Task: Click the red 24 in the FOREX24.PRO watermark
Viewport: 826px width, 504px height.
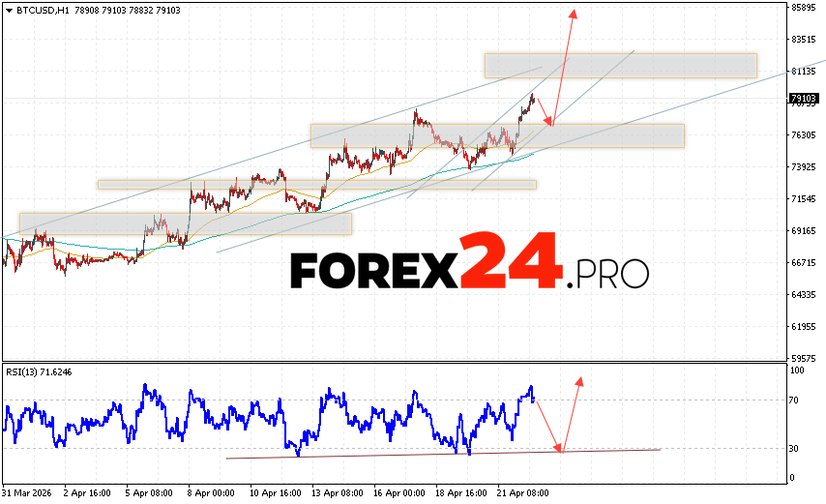Action: coord(509,263)
